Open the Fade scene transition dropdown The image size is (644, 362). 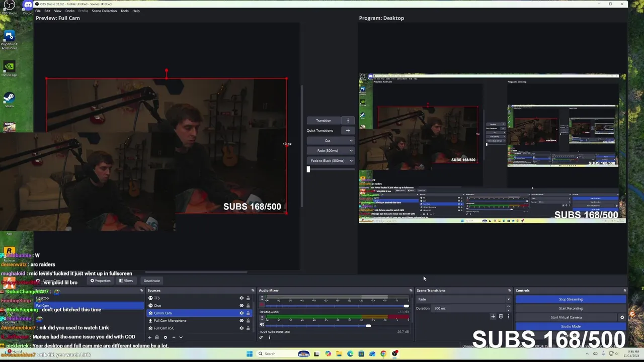463,299
